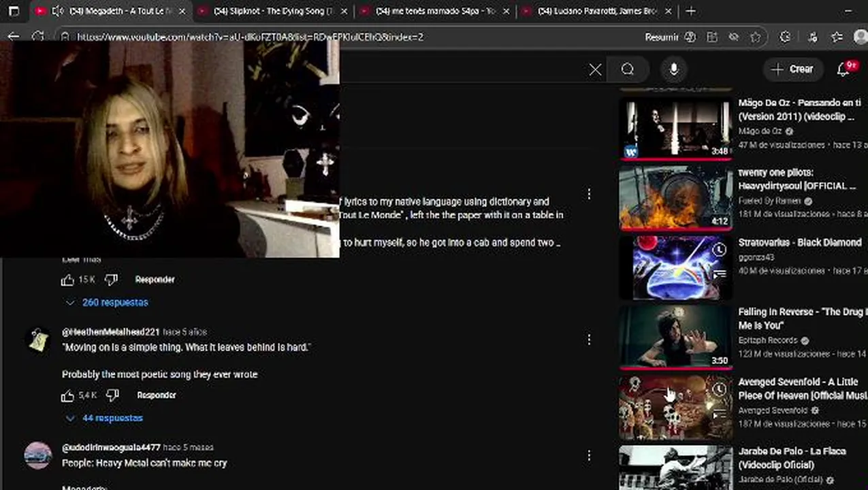The image size is (868, 490).
Task: Reply to the 15 K likes comment
Action: click(155, 280)
